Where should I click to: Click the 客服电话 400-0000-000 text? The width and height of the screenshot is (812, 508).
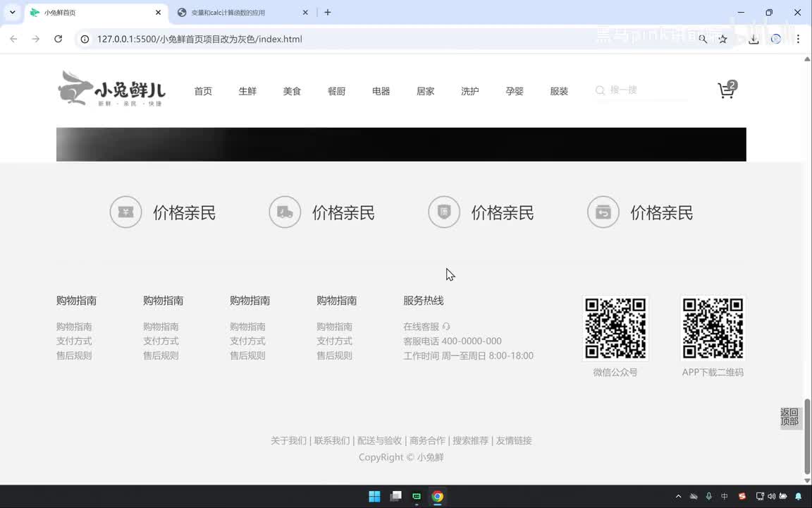(x=453, y=341)
